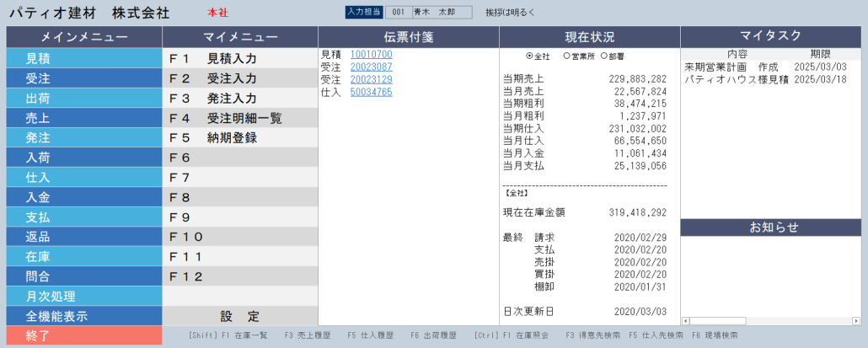The width and height of the screenshot is (868, 348).
Task: Select 受注 in the main menu
Action: [83, 78]
